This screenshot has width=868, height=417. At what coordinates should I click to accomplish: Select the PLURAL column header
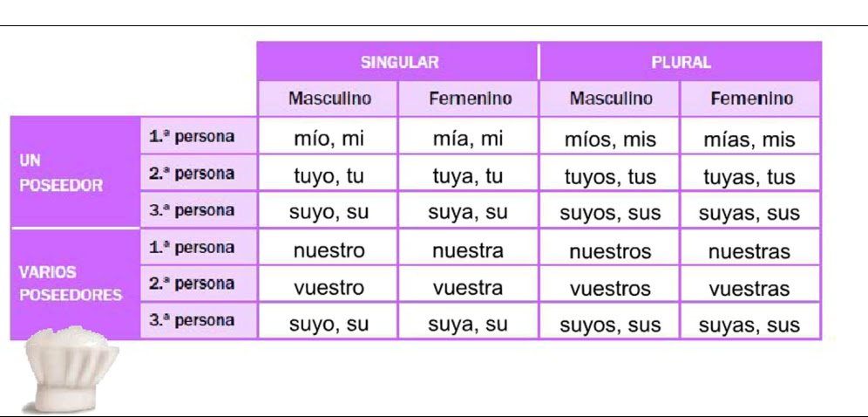[x=680, y=62]
